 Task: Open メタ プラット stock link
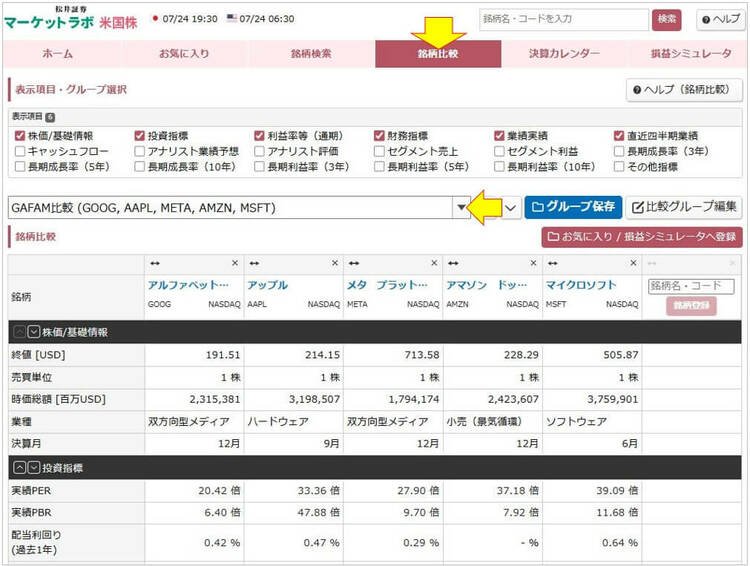point(387,285)
